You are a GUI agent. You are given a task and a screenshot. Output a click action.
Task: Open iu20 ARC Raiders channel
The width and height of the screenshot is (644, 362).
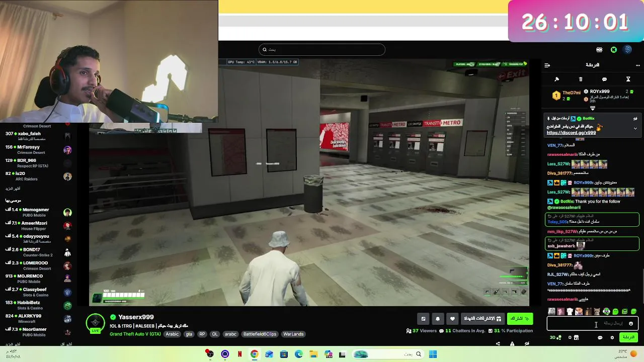38,176
